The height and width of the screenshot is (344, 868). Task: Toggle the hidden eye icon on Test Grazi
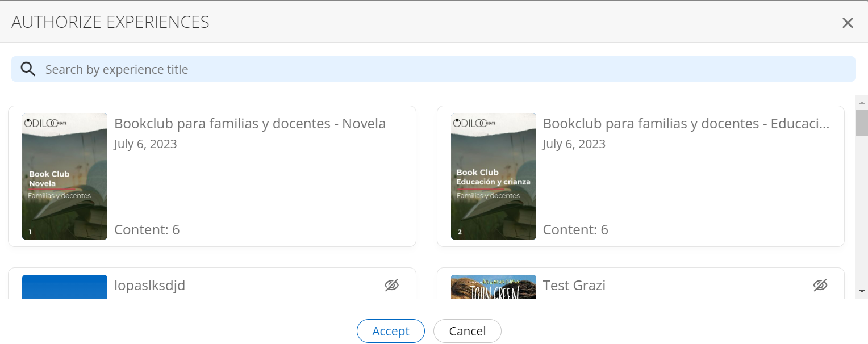(x=820, y=285)
